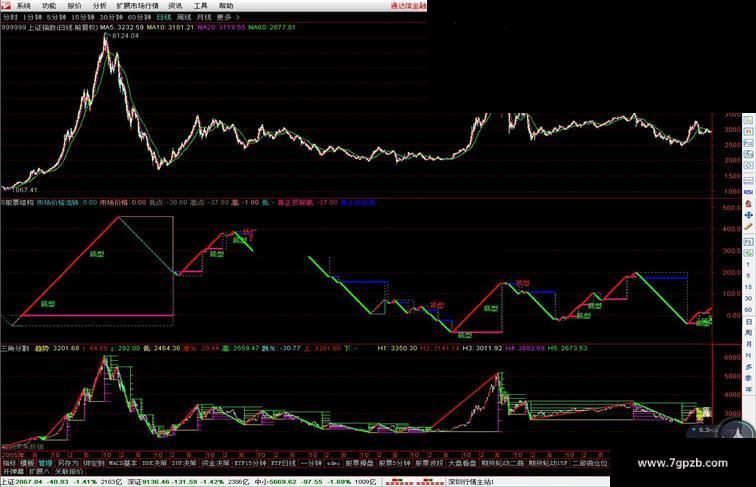Viewport: 756px width, 487px height.
Task: Click the second sidebar orange icon
Action: 749,131
